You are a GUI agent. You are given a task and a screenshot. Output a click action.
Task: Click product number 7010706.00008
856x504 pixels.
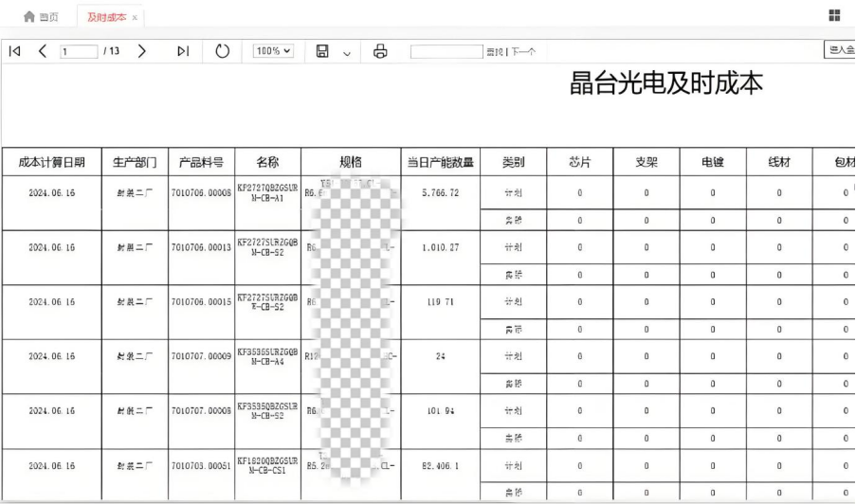(x=202, y=193)
